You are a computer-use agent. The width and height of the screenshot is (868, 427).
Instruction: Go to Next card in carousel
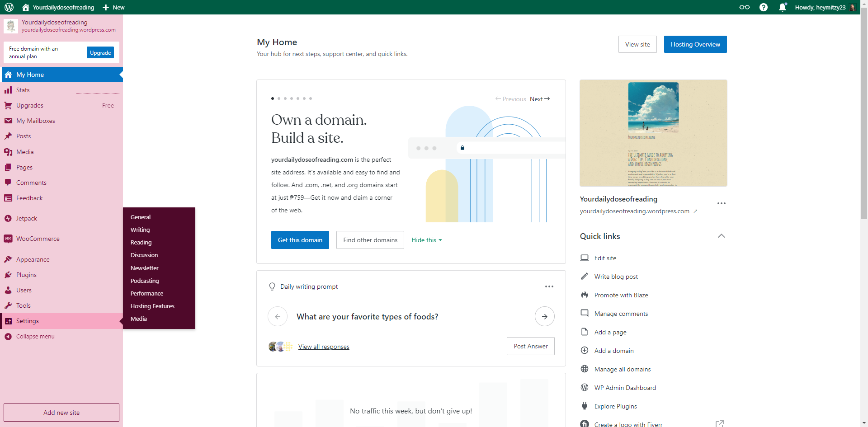coord(540,99)
